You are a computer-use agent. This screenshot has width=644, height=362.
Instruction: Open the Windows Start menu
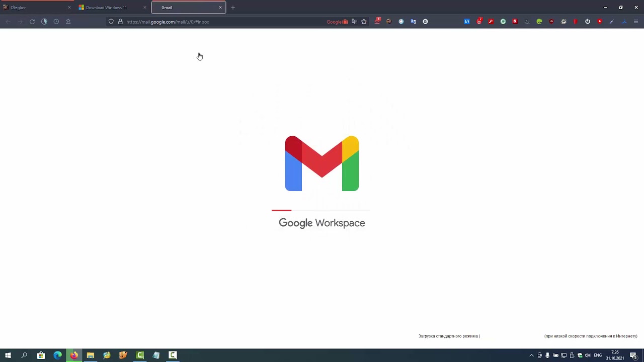(x=8, y=355)
